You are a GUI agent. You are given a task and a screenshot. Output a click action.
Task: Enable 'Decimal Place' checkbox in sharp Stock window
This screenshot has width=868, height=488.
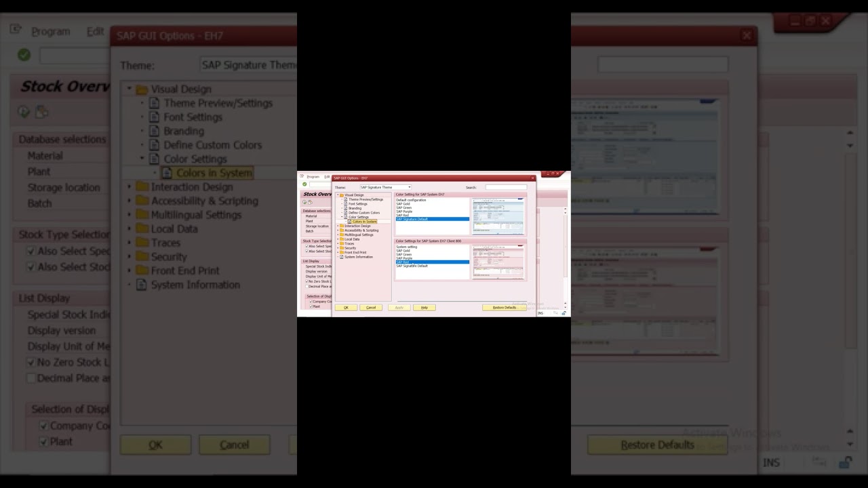point(307,286)
